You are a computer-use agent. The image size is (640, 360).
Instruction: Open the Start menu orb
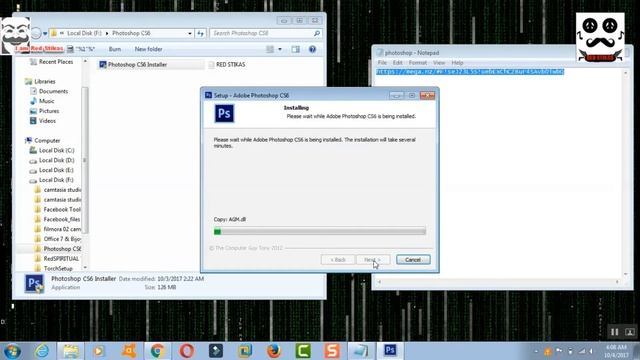[12, 351]
